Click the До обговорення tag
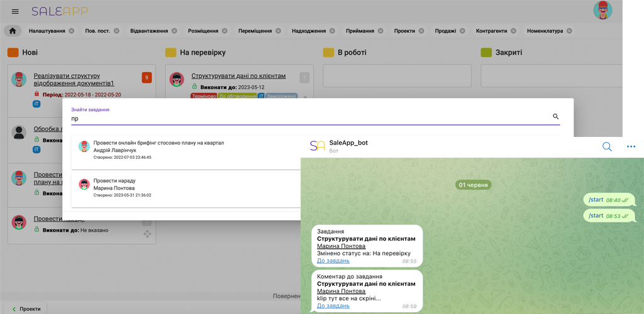 pos(237,97)
